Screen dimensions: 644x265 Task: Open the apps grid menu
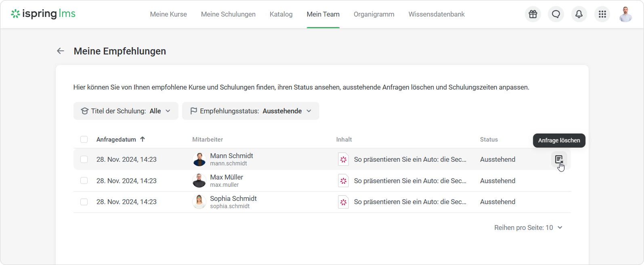pyautogui.click(x=602, y=14)
